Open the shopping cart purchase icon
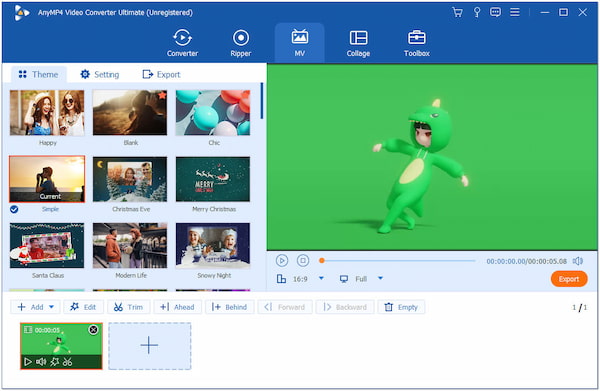 (x=457, y=12)
